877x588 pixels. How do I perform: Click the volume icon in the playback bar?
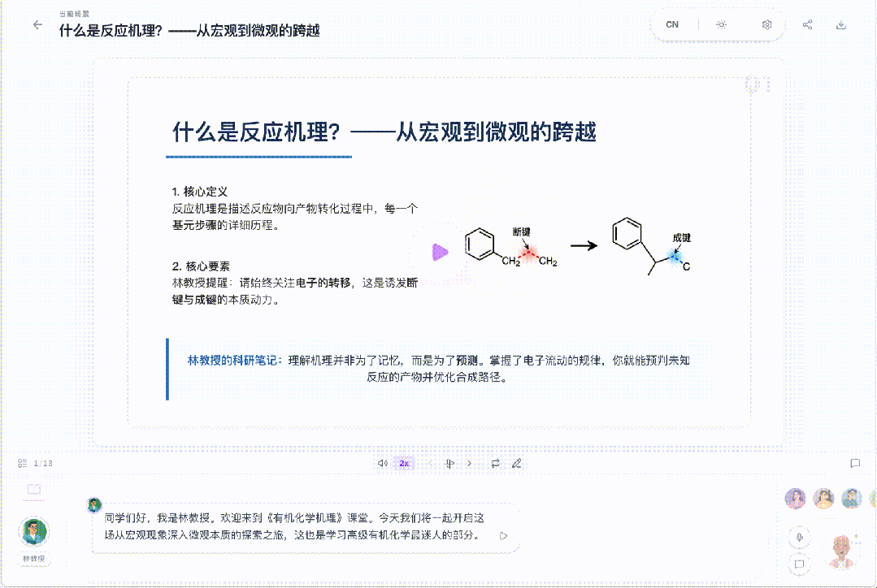point(382,463)
